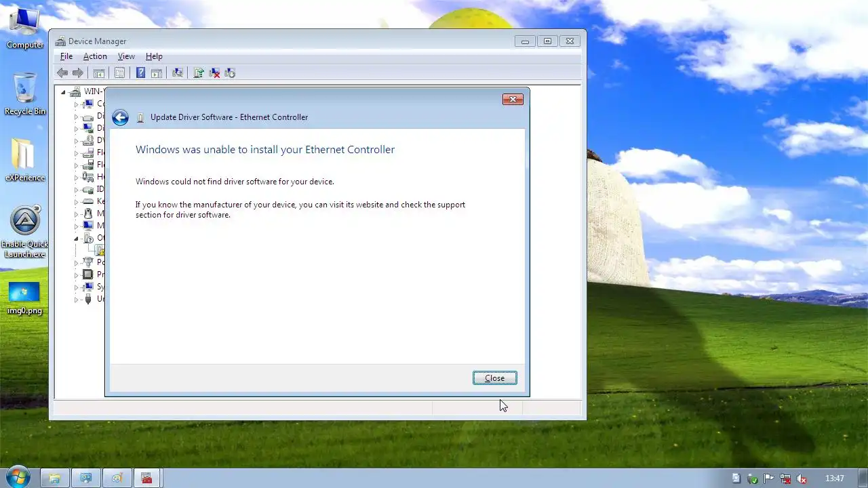Click the img0.png desktop thumbnail
The height and width of the screenshot is (488, 868).
25,298
